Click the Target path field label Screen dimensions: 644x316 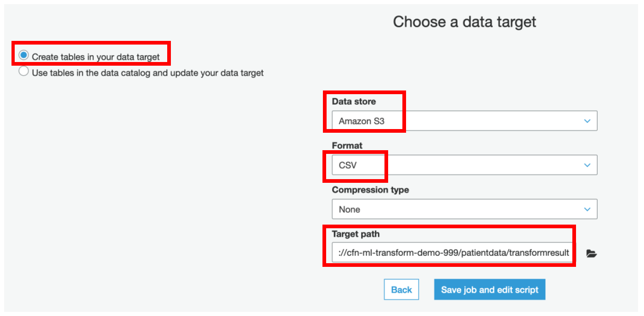click(x=356, y=234)
